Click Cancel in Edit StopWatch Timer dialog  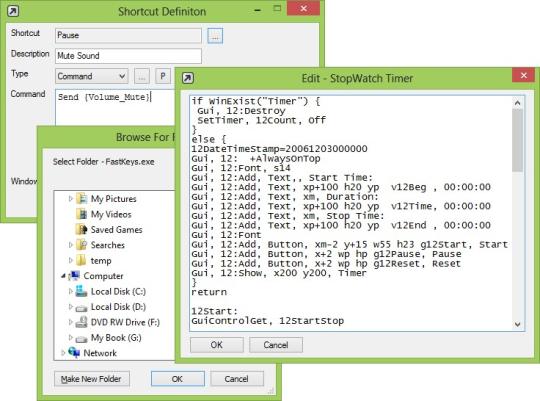tap(276, 345)
